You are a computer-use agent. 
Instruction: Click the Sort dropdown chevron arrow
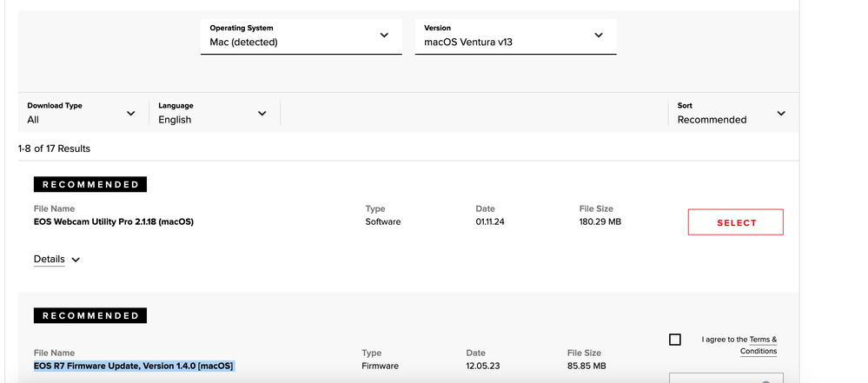pos(780,114)
